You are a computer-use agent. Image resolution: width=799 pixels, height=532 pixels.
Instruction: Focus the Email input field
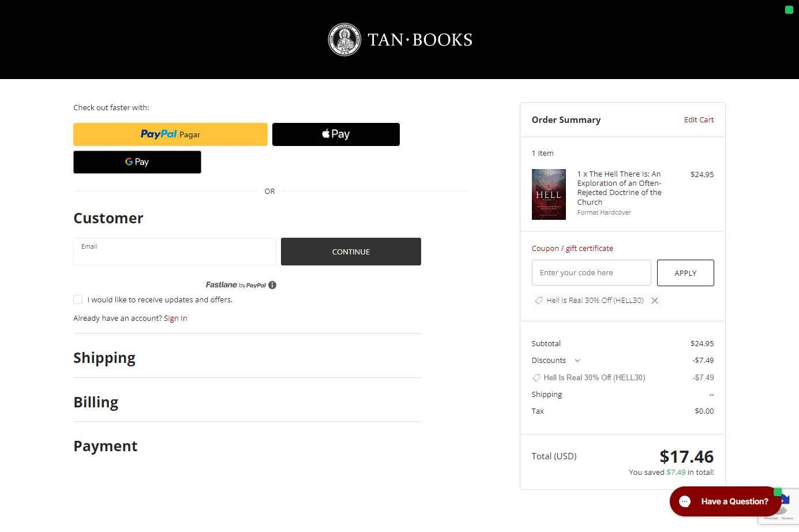tap(175, 252)
